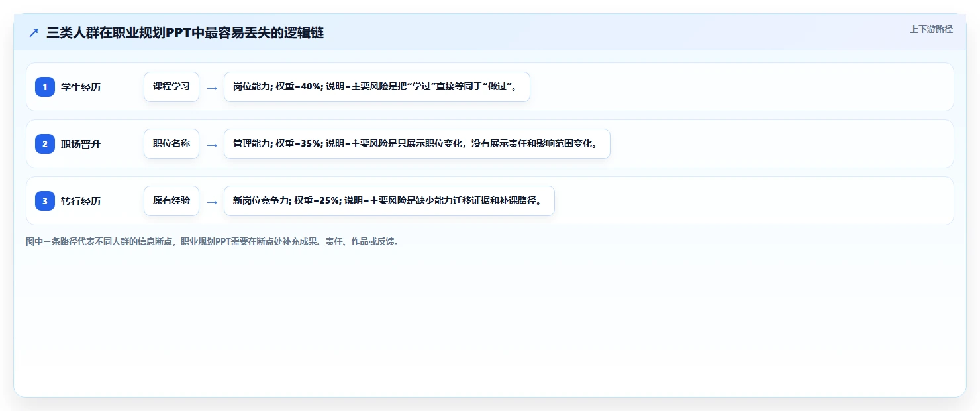Click the 岗位能力 权重=40% target box
Viewport: 980px width, 411px height.
click(x=377, y=87)
